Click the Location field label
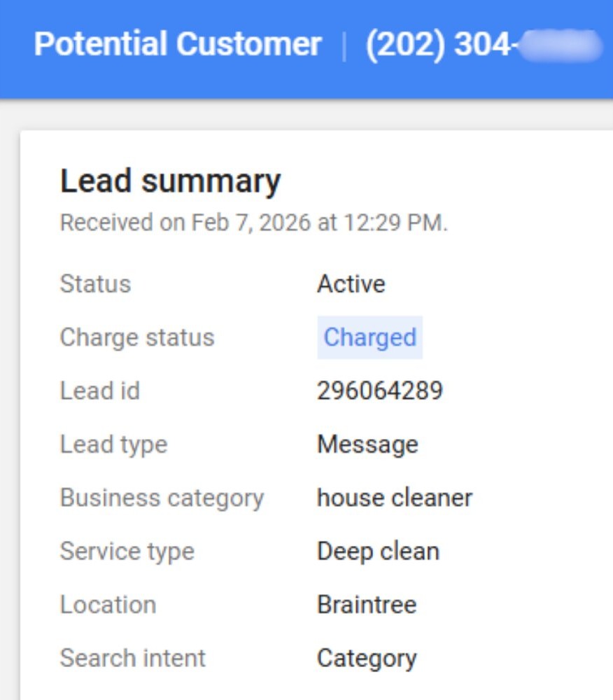The width and height of the screenshot is (613, 700). 108,605
